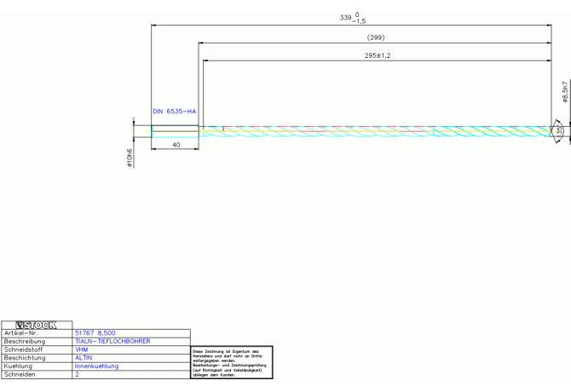
Task: Click the STOCK logo in title block
Action: tap(37, 325)
